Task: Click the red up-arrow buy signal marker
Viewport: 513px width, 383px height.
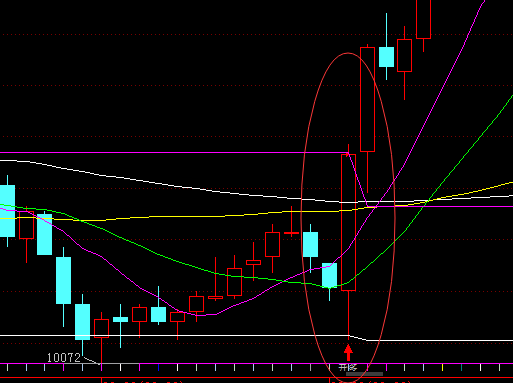Action: 348,353
